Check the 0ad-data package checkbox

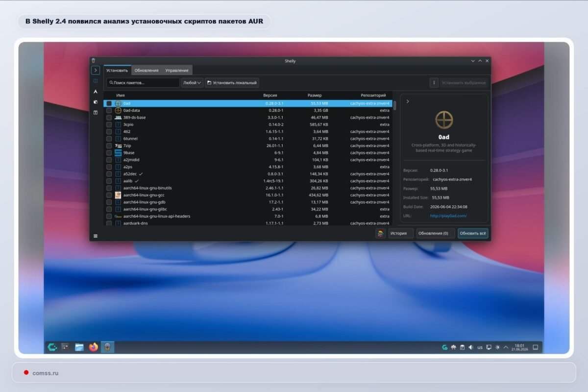coord(109,111)
